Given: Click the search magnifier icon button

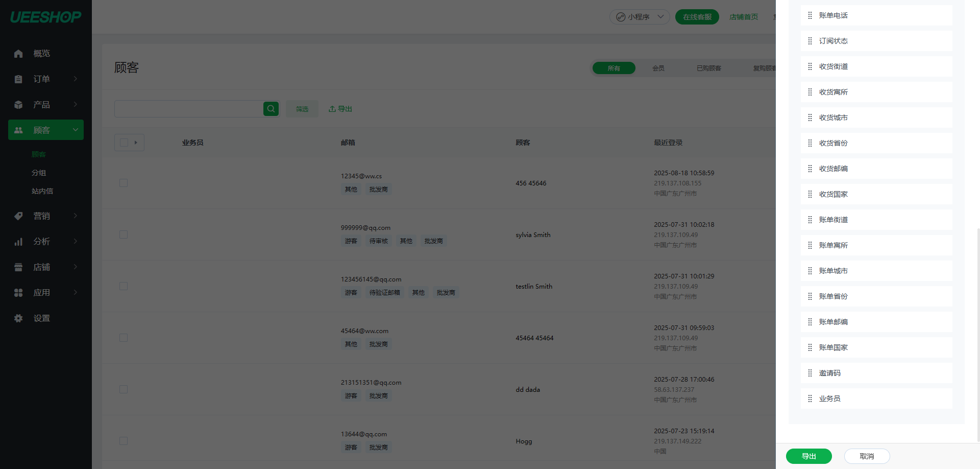Looking at the screenshot, I should click(x=271, y=109).
